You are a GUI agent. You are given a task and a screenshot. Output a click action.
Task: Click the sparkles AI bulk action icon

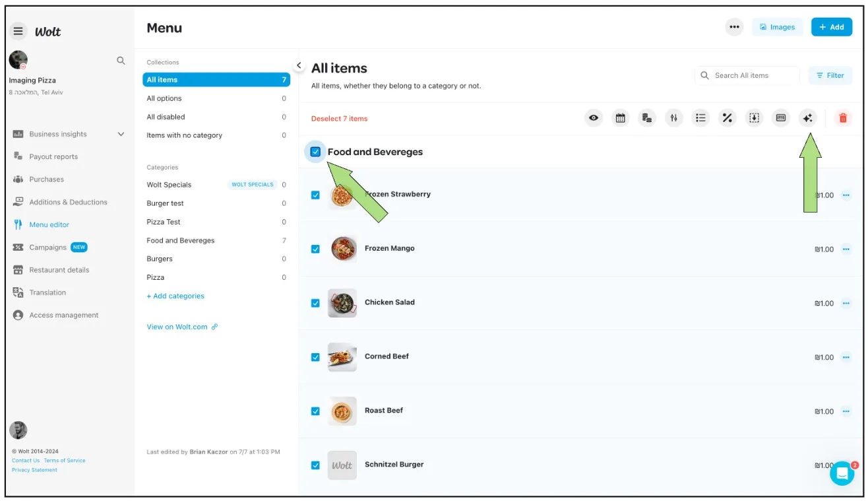807,118
